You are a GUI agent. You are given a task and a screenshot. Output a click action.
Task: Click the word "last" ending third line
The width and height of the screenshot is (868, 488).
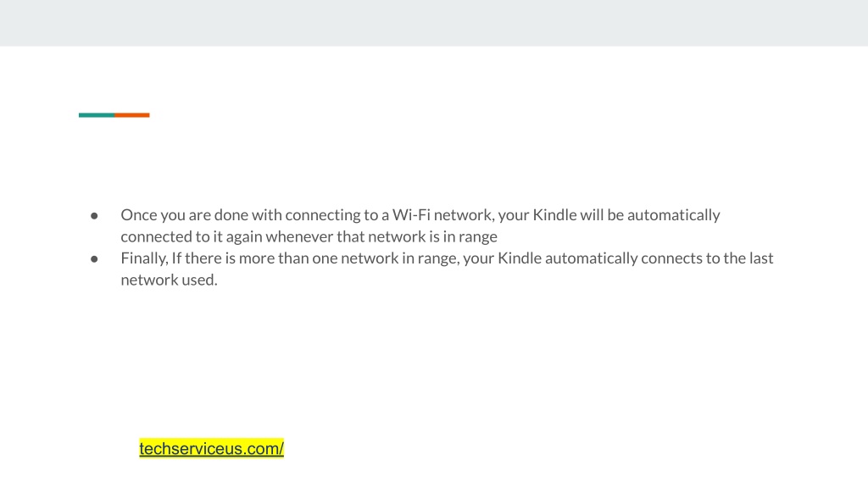(x=761, y=258)
